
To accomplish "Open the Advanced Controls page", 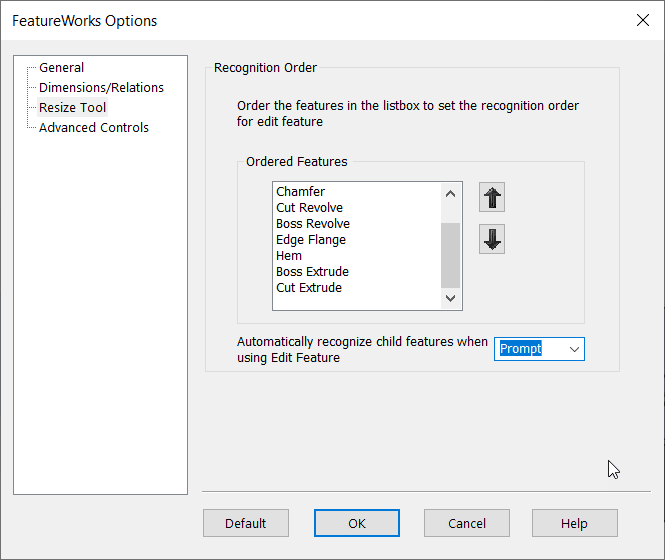I will [x=94, y=127].
